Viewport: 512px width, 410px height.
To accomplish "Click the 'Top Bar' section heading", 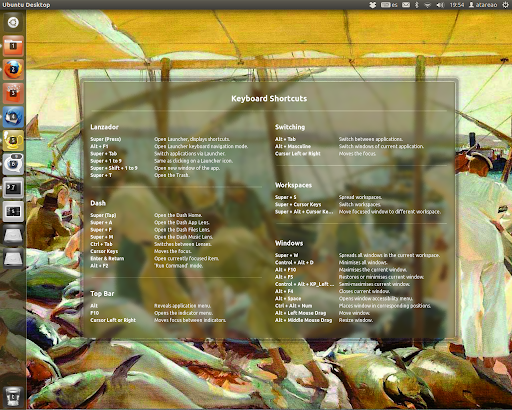I will pos(102,294).
